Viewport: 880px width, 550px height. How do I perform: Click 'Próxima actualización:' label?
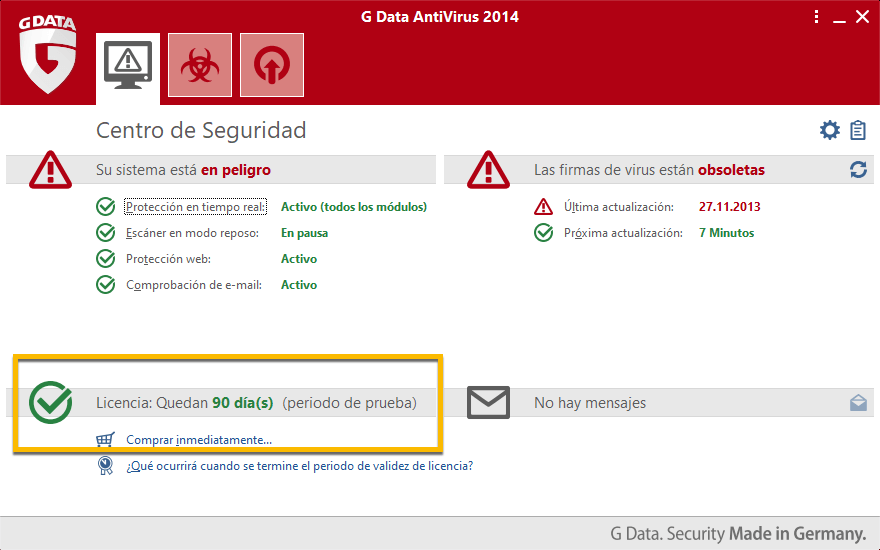624,233
